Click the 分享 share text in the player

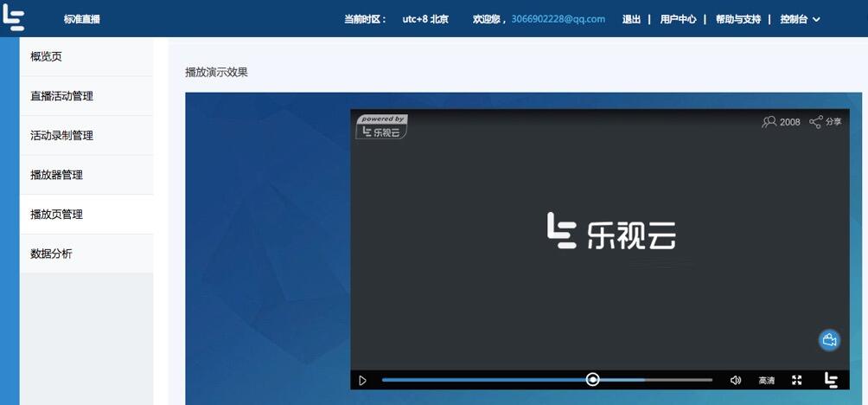click(x=833, y=122)
